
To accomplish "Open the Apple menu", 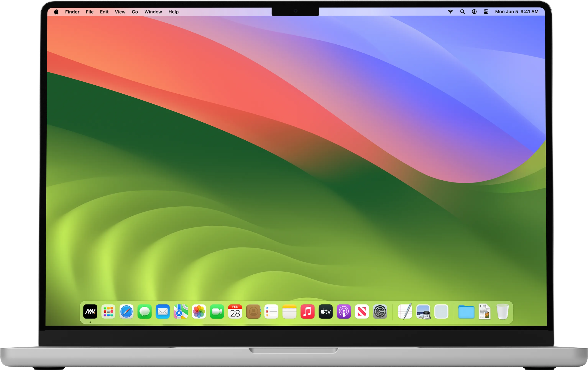I will click(x=56, y=12).
